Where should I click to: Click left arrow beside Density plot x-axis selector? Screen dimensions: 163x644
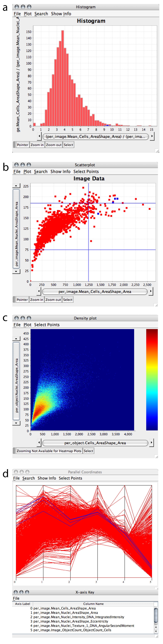[x=39, y=443]
